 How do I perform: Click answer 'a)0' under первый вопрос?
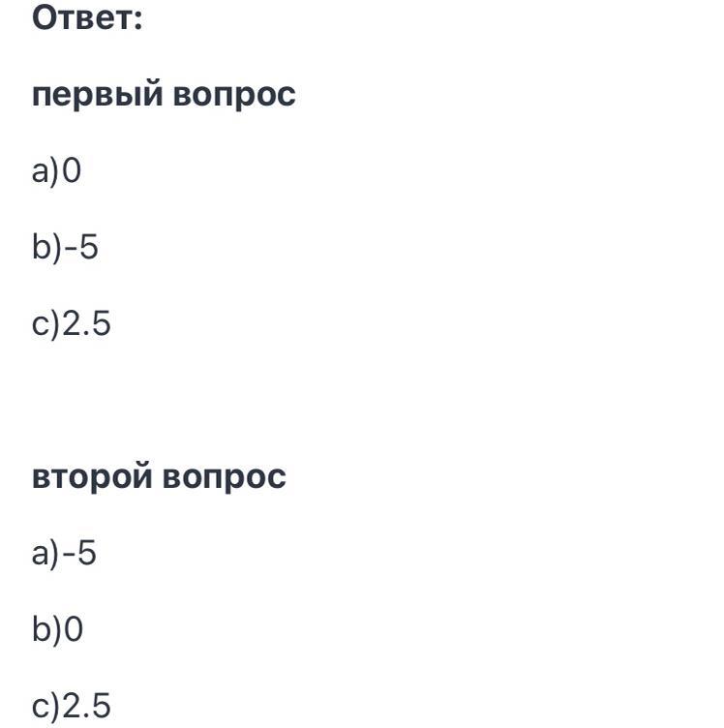[56, 171]
